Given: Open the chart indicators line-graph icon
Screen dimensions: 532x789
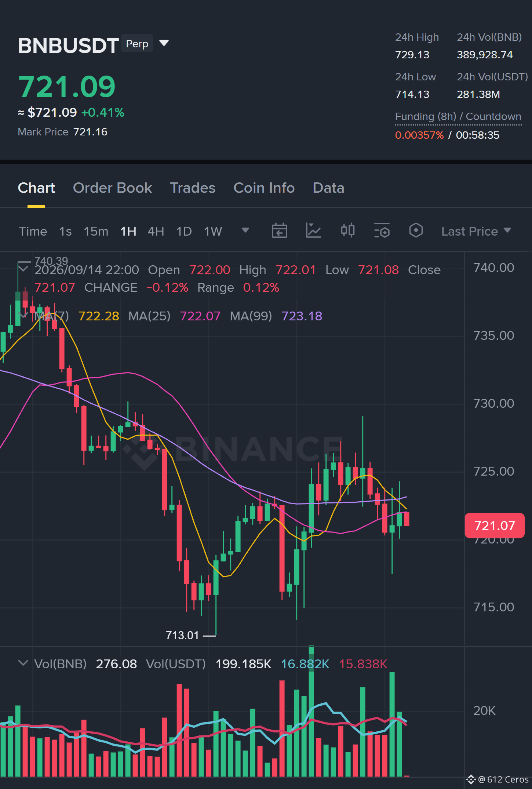Looking at the screenshot, I should pyautogui.click(x=314, y=231).
